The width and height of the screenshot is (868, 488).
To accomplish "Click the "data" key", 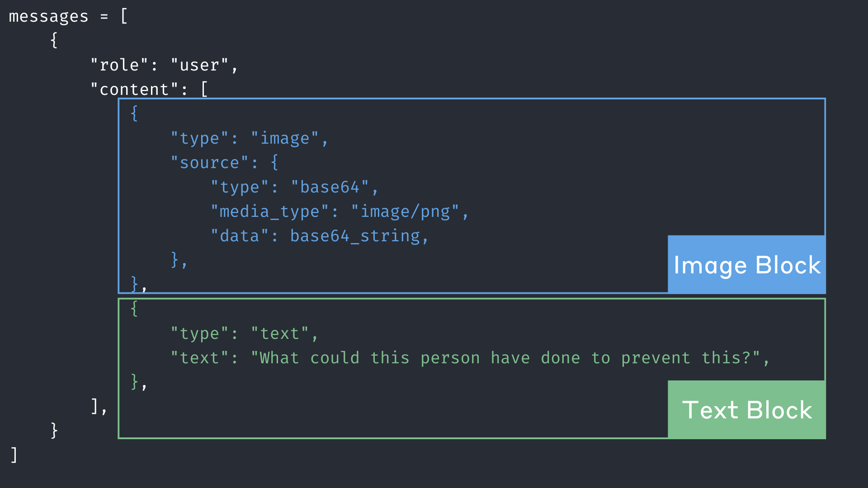I will point(240,236).
